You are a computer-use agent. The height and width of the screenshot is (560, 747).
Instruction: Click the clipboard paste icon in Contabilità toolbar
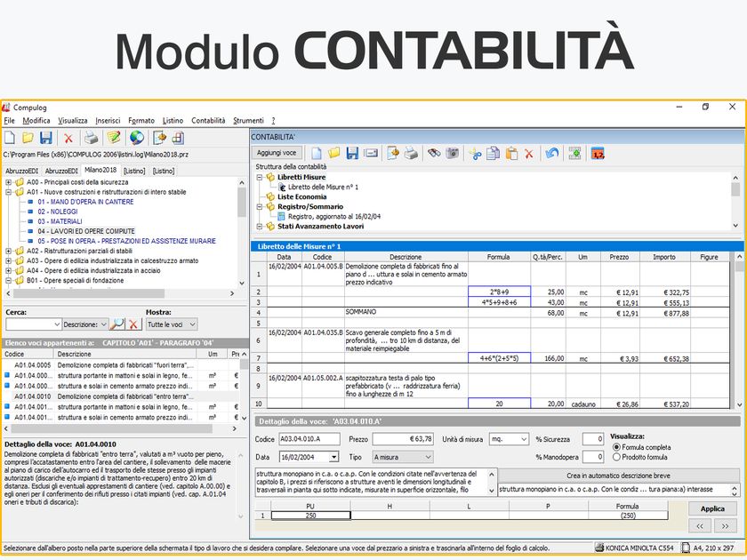511,153
